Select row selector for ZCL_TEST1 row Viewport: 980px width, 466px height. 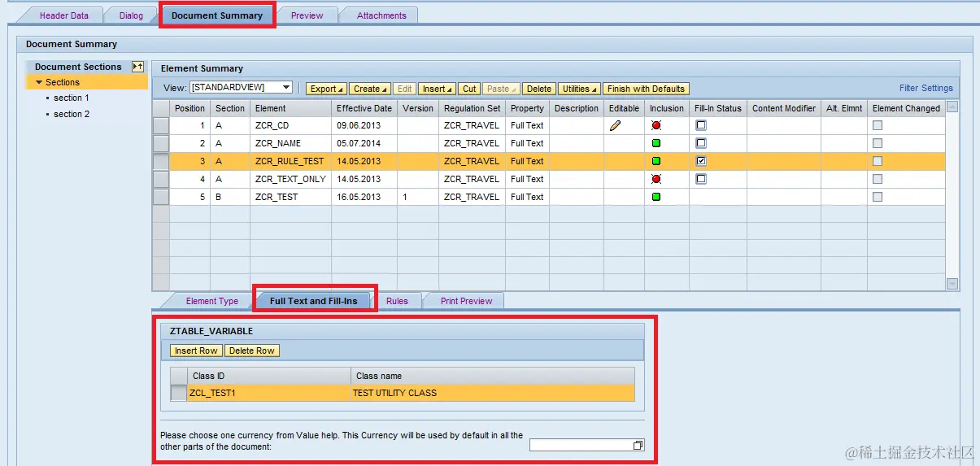178,393
